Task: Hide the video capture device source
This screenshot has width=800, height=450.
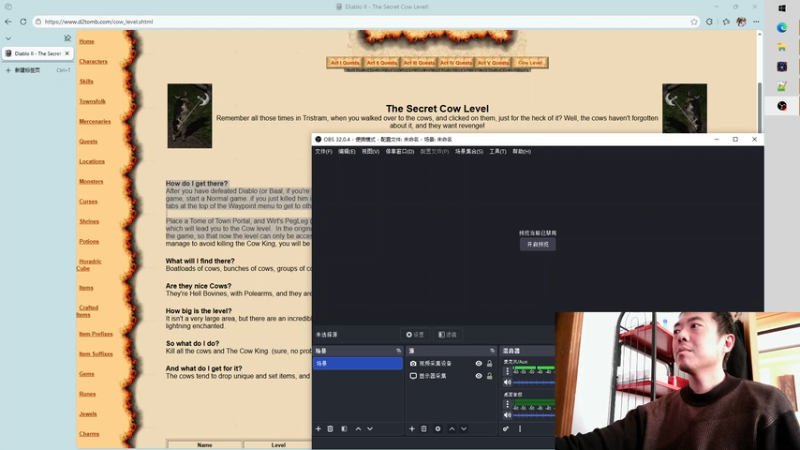Action: [x=479, y=364]
